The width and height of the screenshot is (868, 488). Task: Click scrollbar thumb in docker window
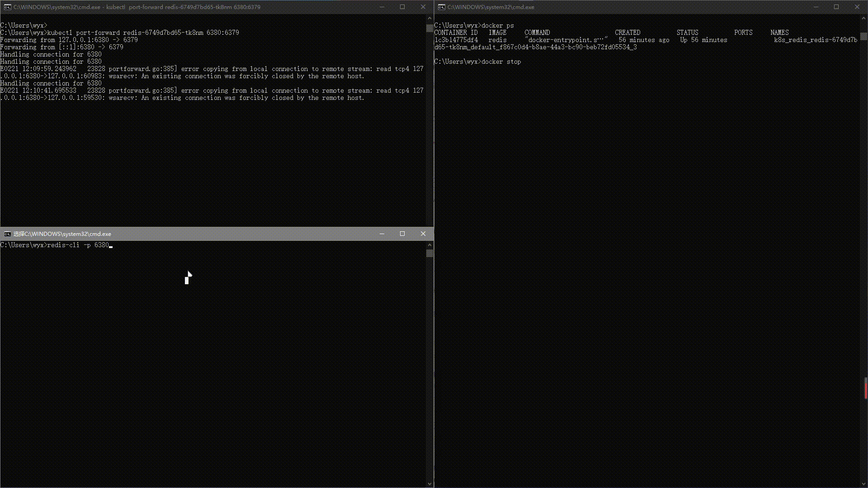click(x=863, y=36)
